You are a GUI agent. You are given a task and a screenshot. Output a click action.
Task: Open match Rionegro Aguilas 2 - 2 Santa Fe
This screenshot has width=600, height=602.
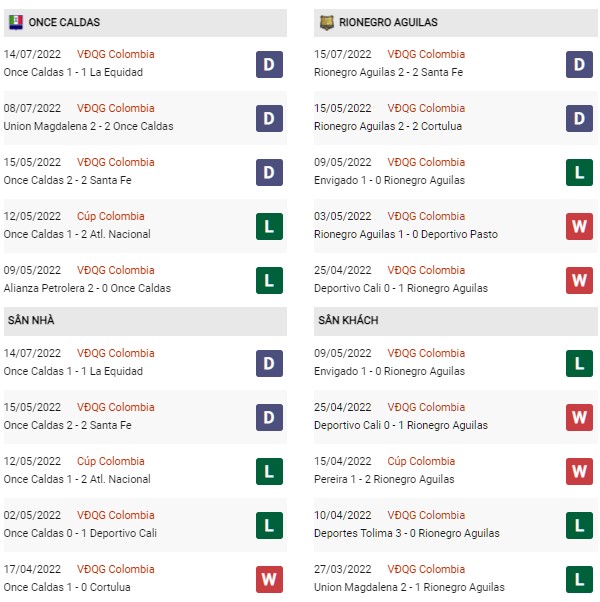[388, 72]
